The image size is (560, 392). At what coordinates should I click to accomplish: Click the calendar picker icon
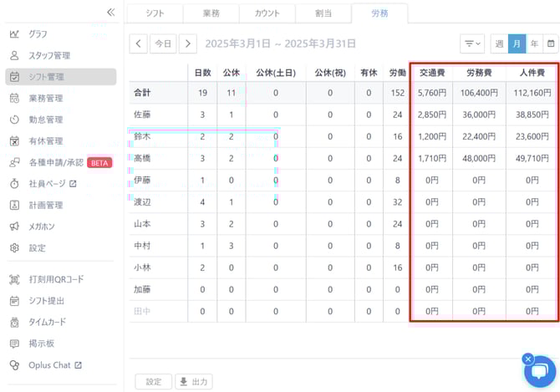550,43
